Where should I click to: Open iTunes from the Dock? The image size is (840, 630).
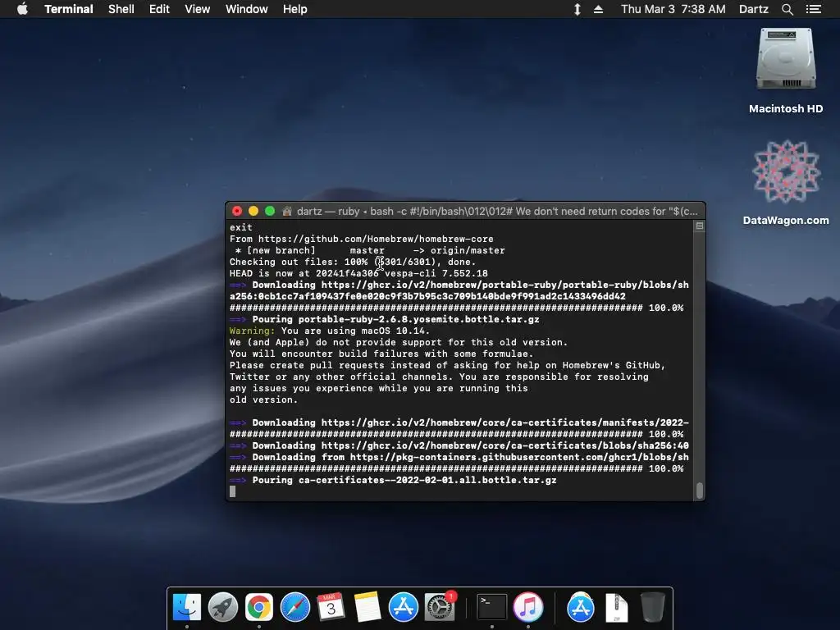point(528,607)
